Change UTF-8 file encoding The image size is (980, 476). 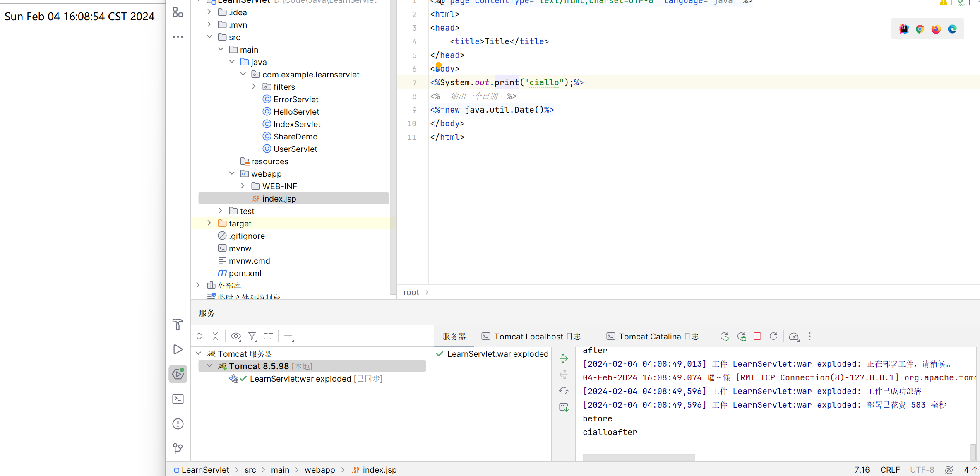pyautogui.click(x=922, y=470)
